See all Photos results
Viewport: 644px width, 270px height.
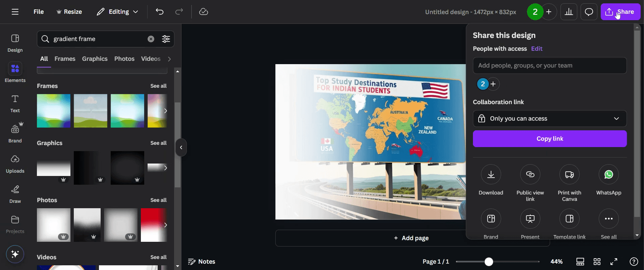(x=158, y=200)
